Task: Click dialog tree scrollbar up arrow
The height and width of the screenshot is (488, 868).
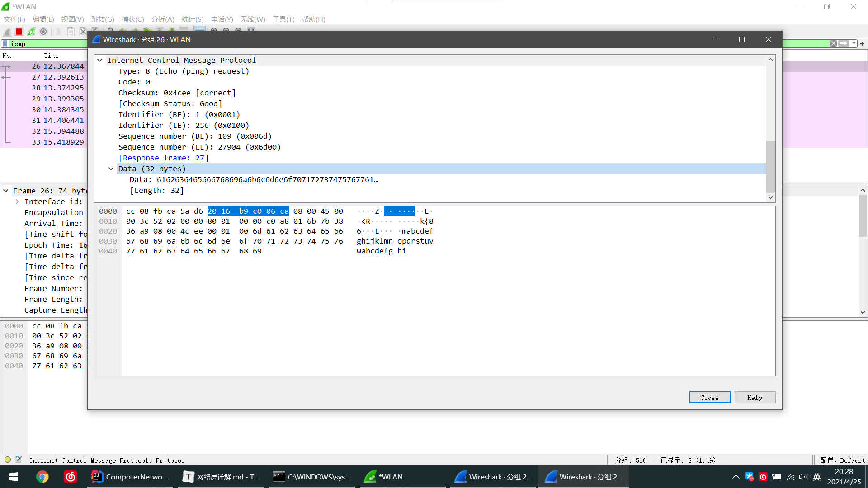Action: (770, 60)
